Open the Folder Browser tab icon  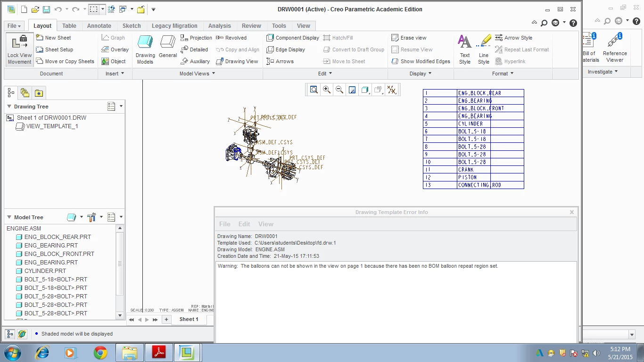click(x=25, y=93)
